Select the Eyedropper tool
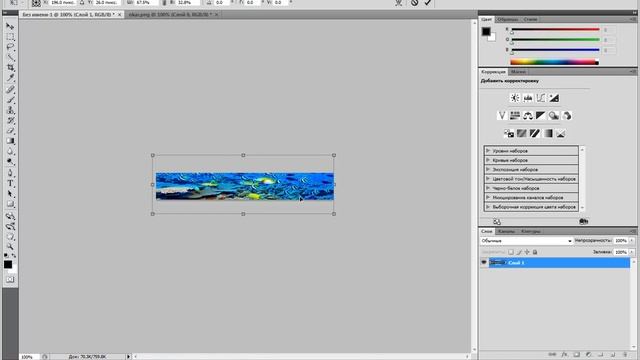 point(10,78)
